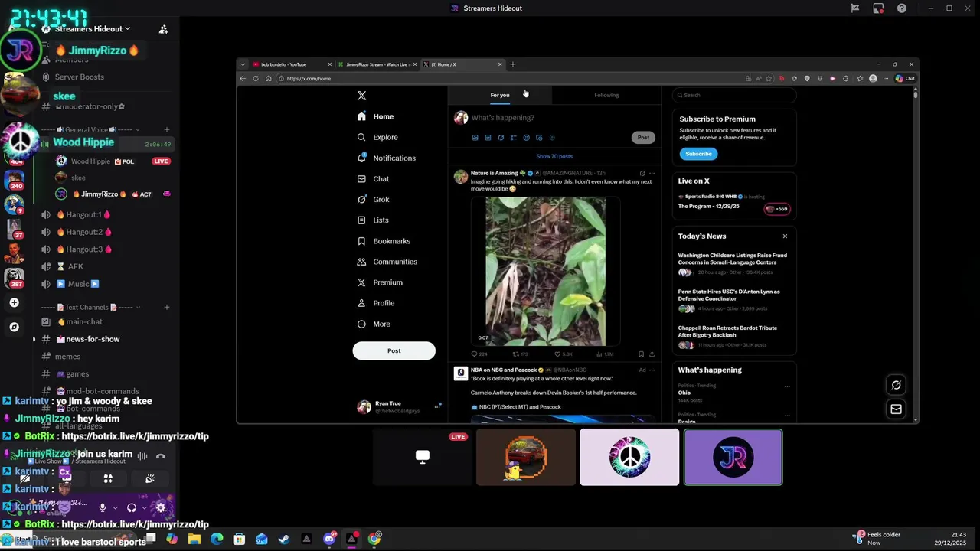Screen dimensions: 980x551
Task: Join the Hangout:1 voice channel
Action: 84,215
